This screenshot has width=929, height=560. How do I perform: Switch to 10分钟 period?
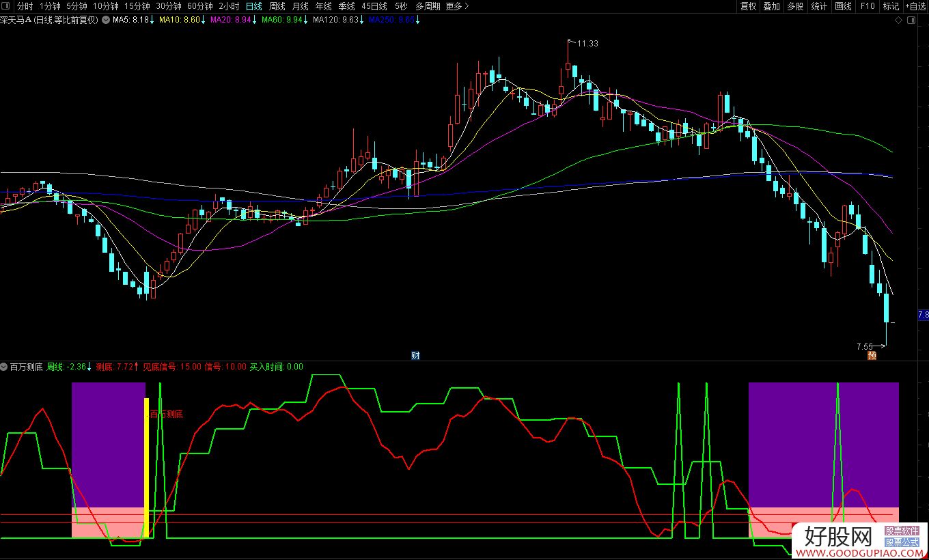coord(105,6)
